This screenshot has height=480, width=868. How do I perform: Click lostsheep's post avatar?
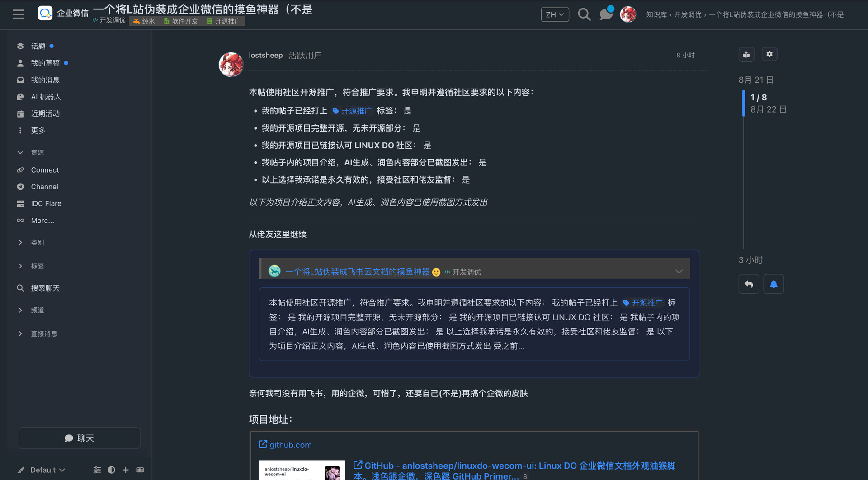pyautogui.click(x=231, y=64)
